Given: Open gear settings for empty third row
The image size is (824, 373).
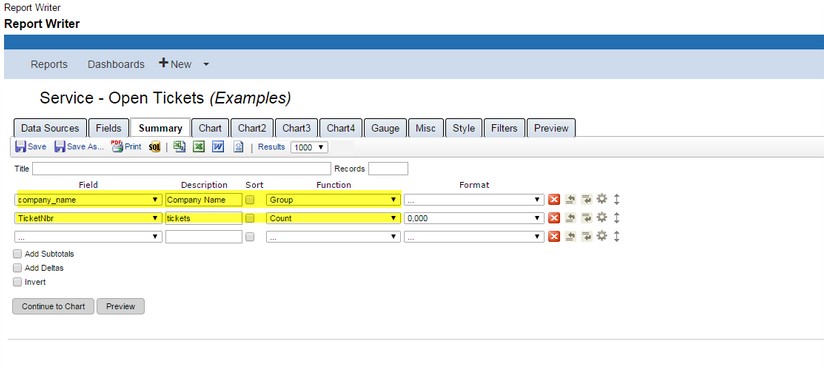Looking at the screenshot, I should coord(602,236).
